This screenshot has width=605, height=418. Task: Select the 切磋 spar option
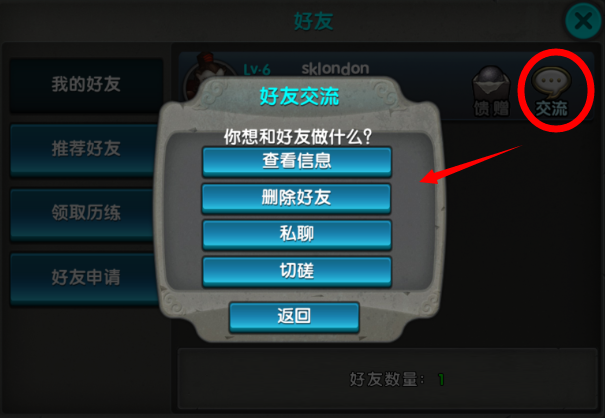tap(297, 271)
